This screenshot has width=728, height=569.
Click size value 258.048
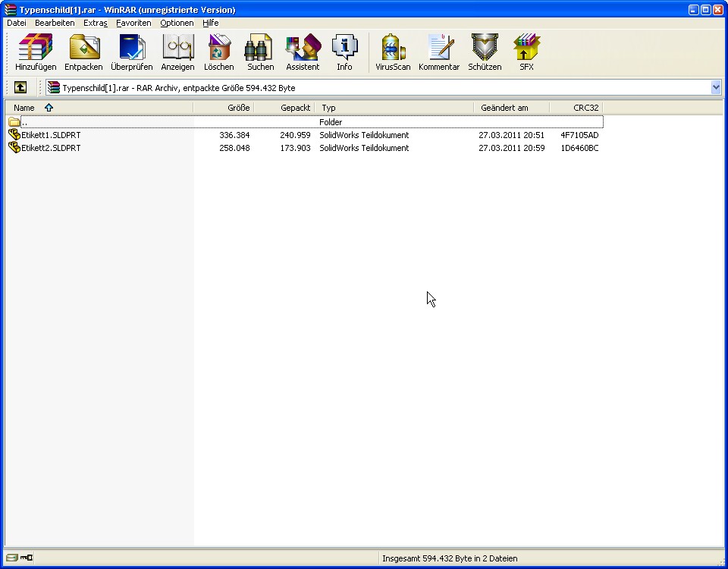(x=234, y=148)
